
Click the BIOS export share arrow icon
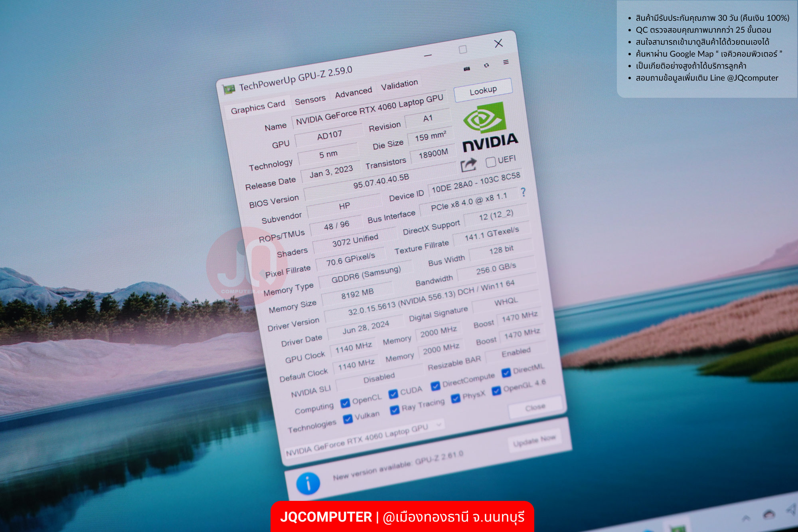[468, 164]
